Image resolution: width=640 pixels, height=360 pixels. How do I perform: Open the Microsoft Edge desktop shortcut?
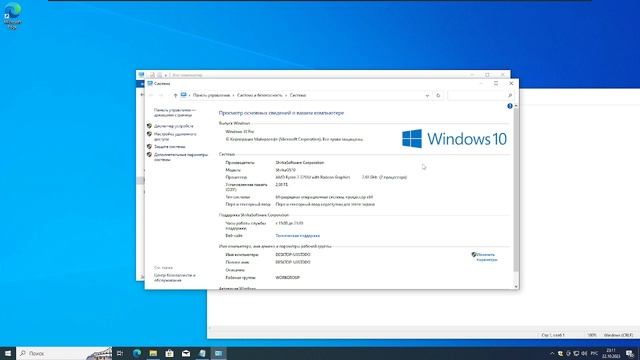coord(12,16)
